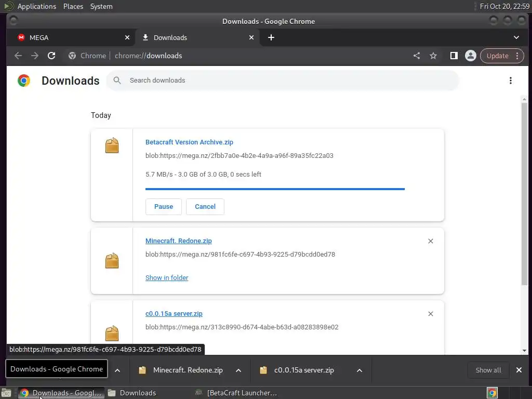
Task: Click the chrome://downloads address bar
Action: pos(237,56)
